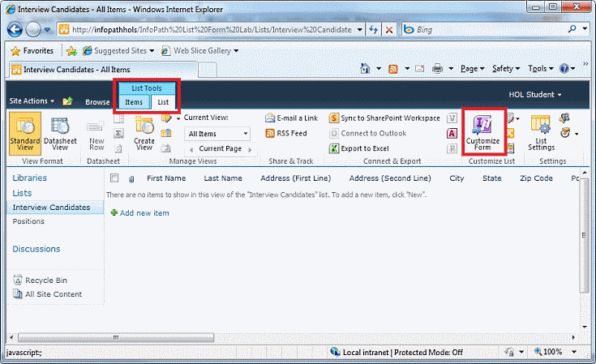Click the Workflow Settings icon
The width and height of the screenshot is (596, 364).
pos(565,133)
